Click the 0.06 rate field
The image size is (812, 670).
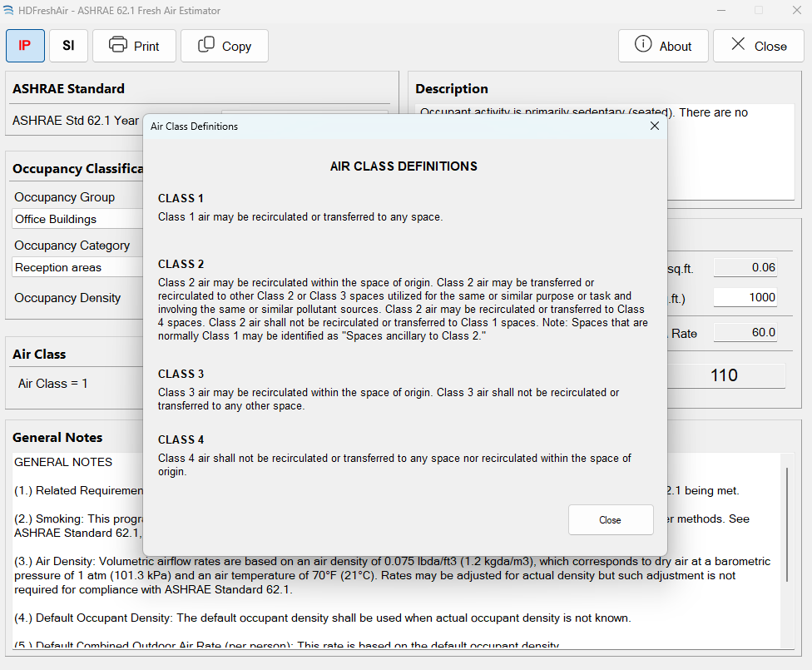click(x=745, y=267)
